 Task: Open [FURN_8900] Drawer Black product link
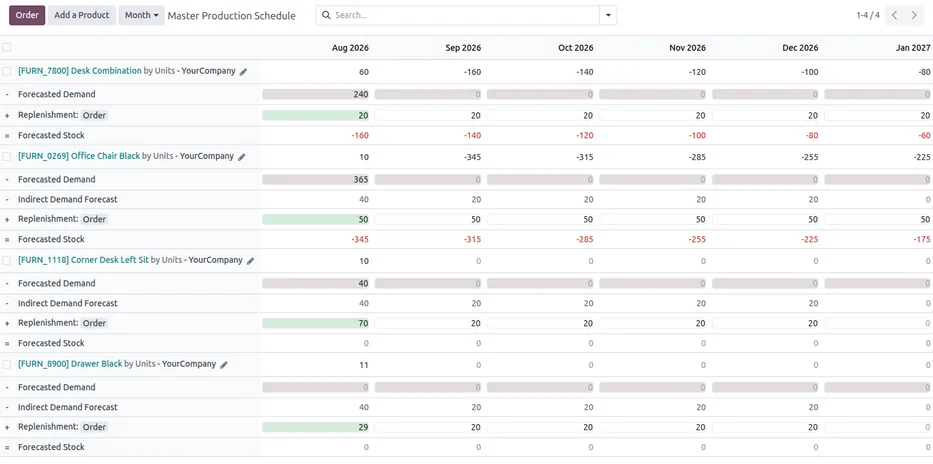pos(70,363)
